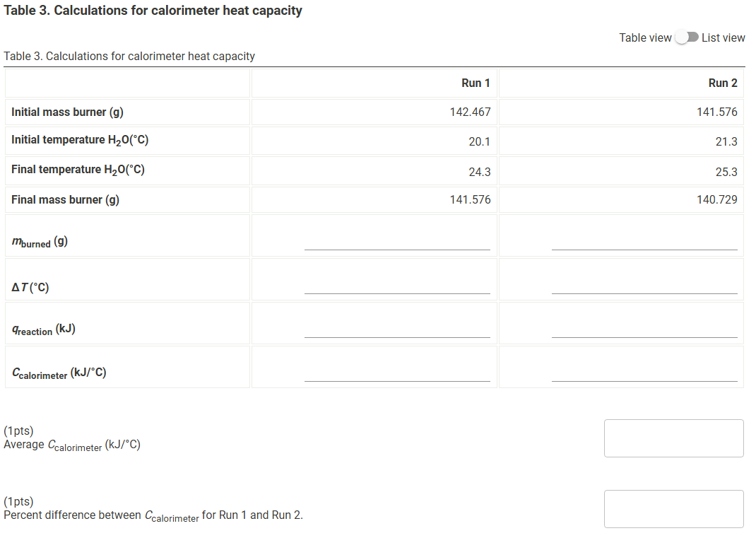Select the ΔT answer line for Run 1
The image size is (756, 538).
click(397, 292)
